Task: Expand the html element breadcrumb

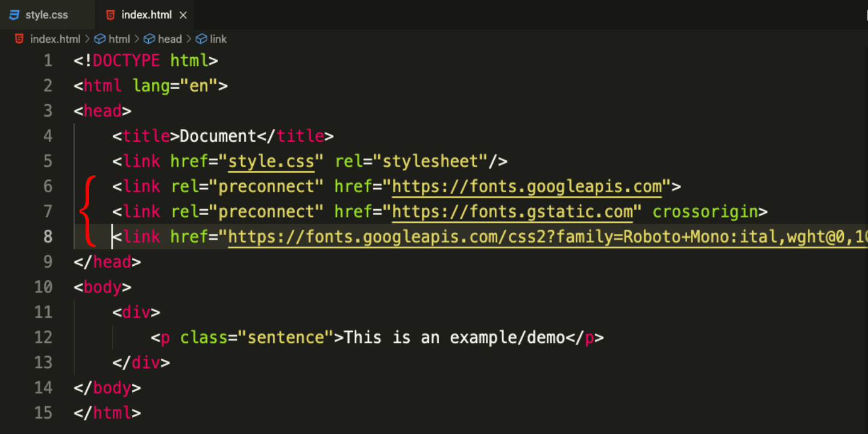Action: (x=119, y=39)
